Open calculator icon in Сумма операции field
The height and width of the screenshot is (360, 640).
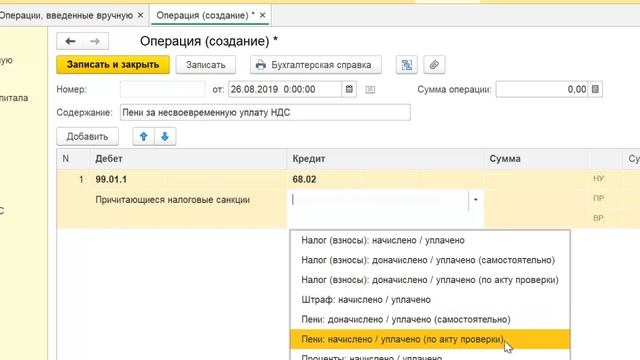click(595, 89)
